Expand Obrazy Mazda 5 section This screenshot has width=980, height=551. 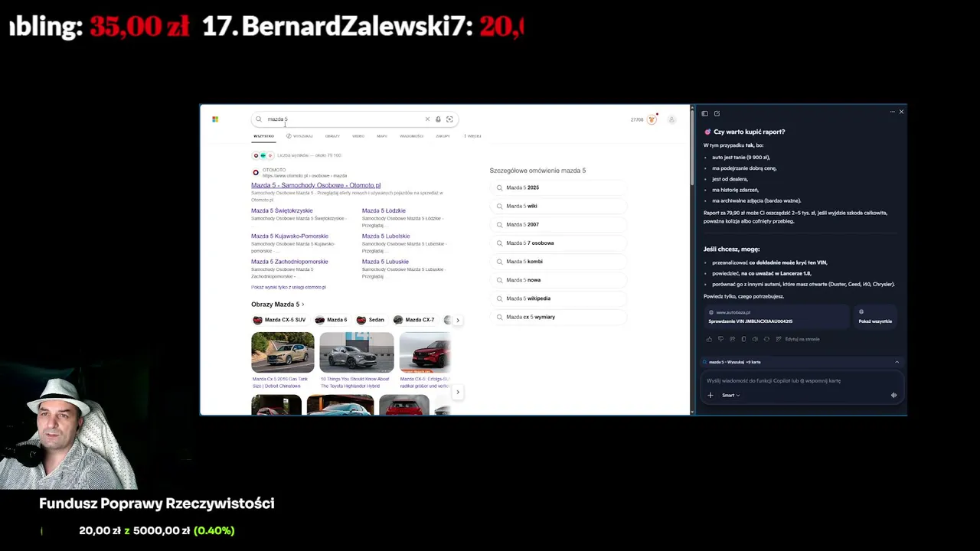pos(278,305)
